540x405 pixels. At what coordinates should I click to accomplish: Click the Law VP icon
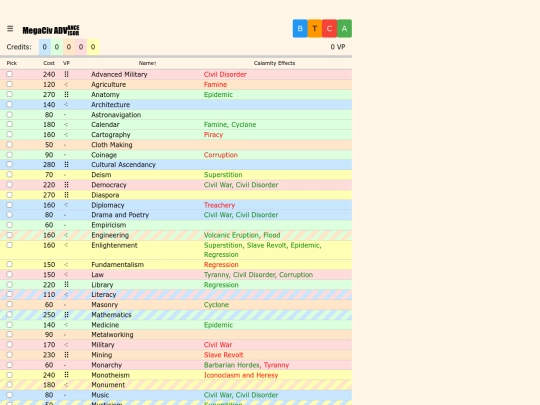point(66,274)
